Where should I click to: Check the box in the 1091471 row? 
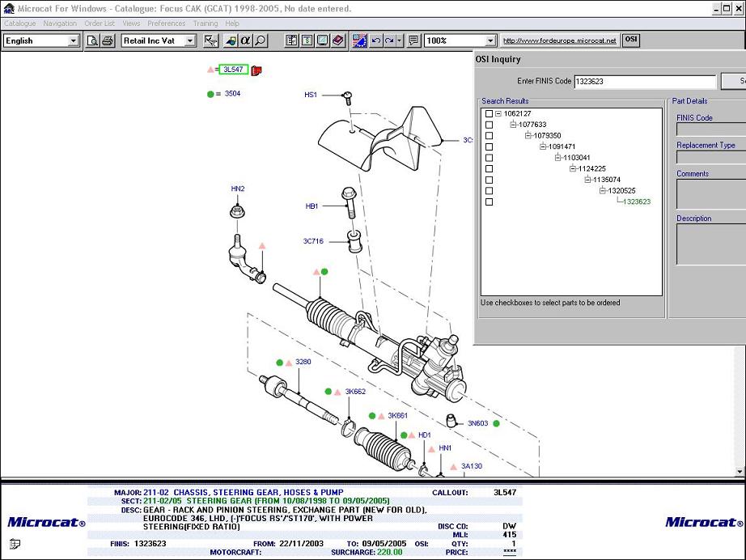[x=489, y=146]
